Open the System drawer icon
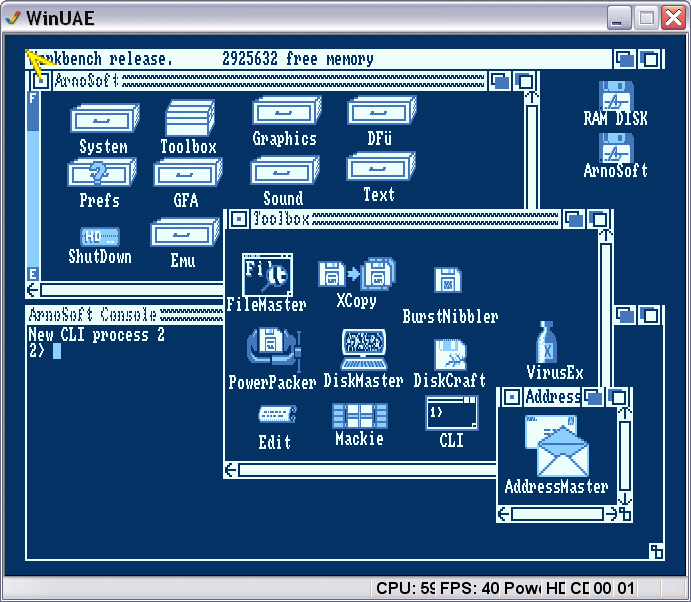The height and width of the screenshot is (602, 691). pyautogui.click(x=105, y=118)
